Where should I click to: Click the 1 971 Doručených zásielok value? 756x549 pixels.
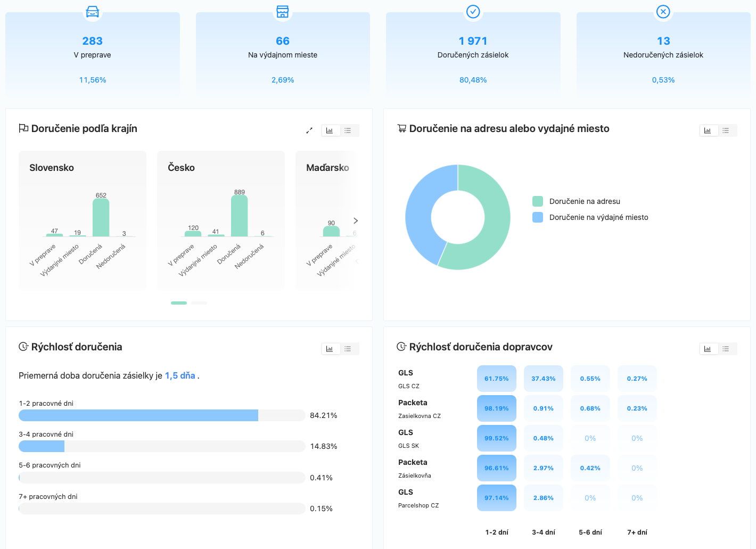[x=473, y=41]
